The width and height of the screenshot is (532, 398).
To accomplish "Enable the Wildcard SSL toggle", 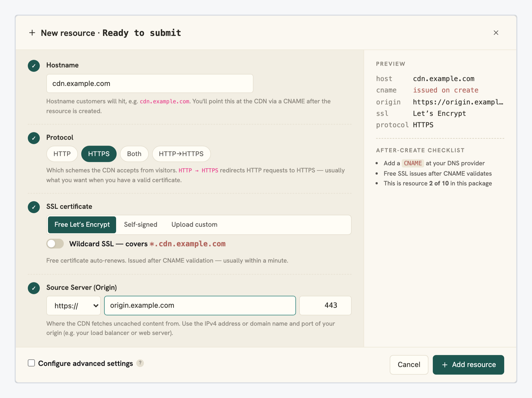I will pyautogui.click(x=55, y=244).
